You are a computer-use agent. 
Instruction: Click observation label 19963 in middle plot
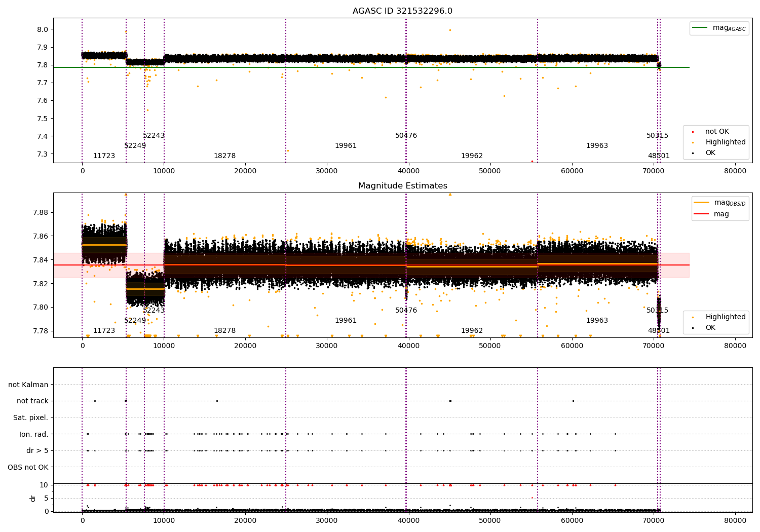click(597, 321)
